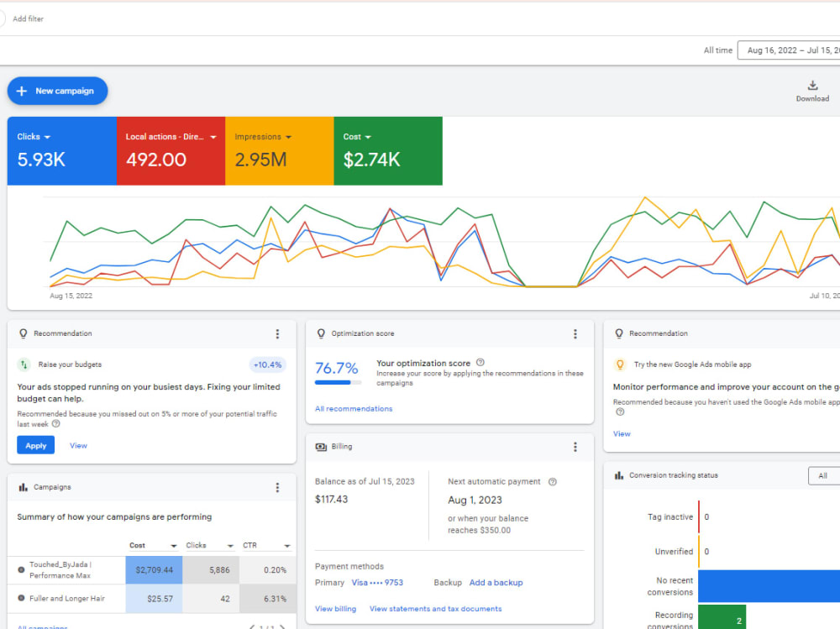
Task: Click the 76.7% optimization score progress bar
Action: (338, 383)
